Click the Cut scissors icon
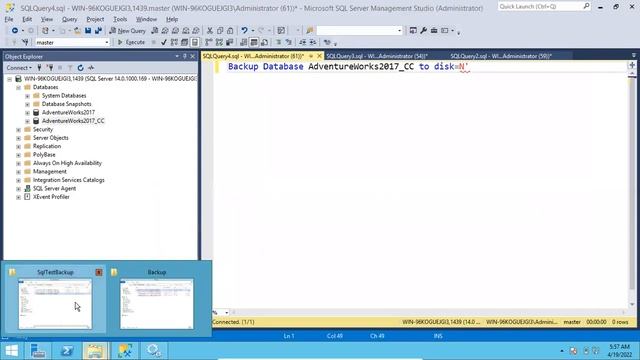 210,31
